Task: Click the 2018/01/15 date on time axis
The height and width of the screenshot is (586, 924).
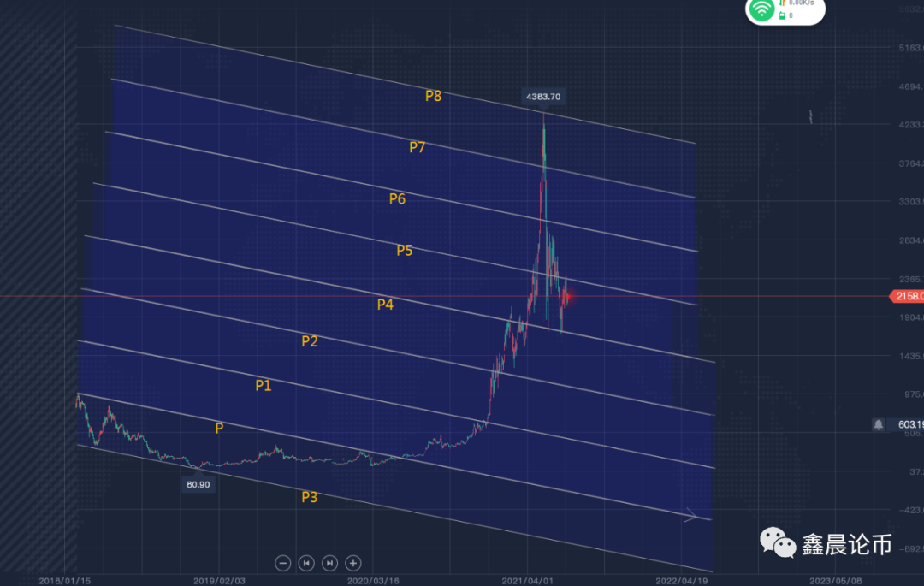Action: (x=65, y=581)
